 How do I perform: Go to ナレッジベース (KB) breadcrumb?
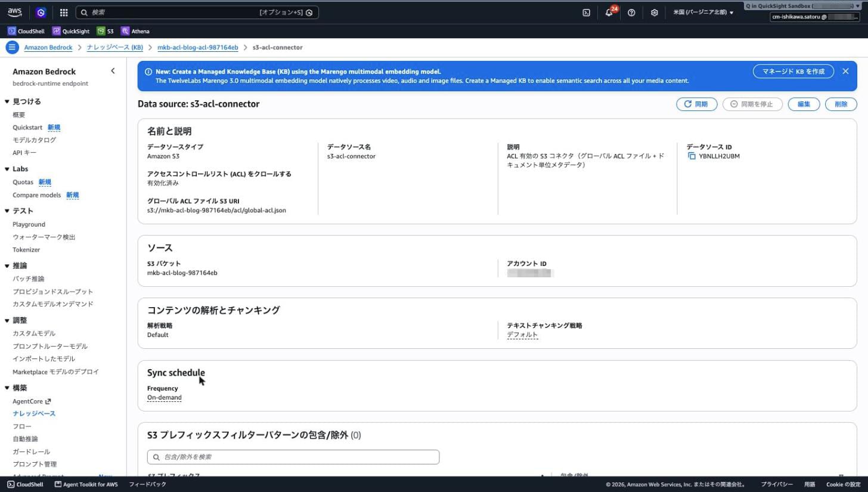[115, 47]
